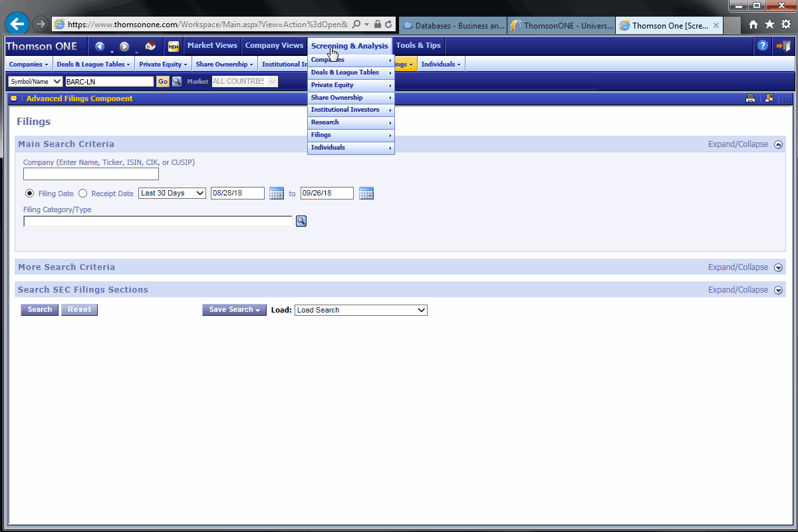Open the end date calendar picker

coord(366,194)
